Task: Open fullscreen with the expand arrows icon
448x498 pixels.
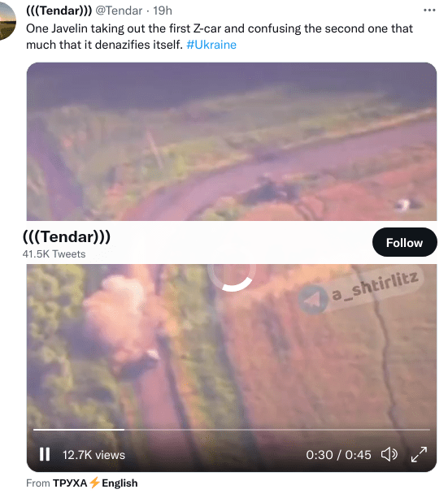Action: (x=419, y=454)
